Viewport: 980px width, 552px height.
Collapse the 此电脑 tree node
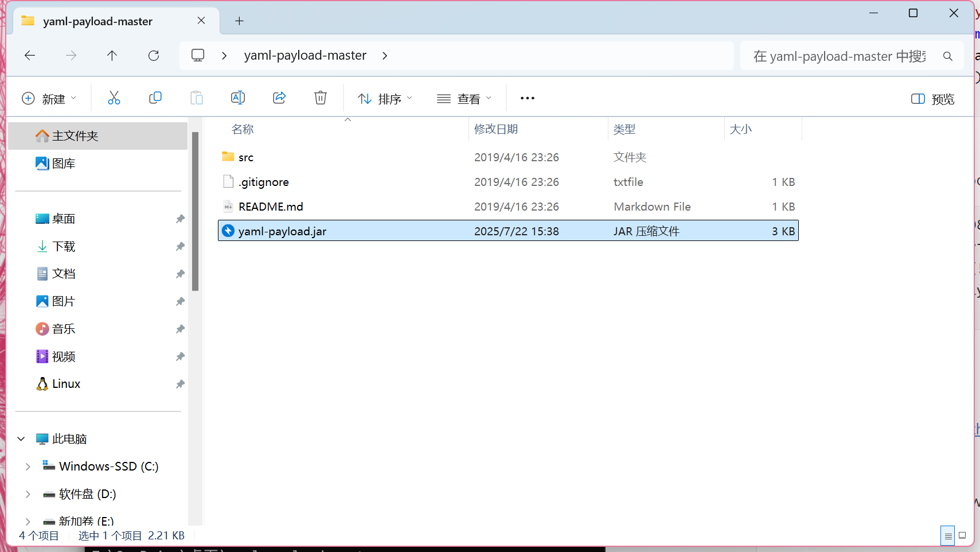[x=21, y=439]
